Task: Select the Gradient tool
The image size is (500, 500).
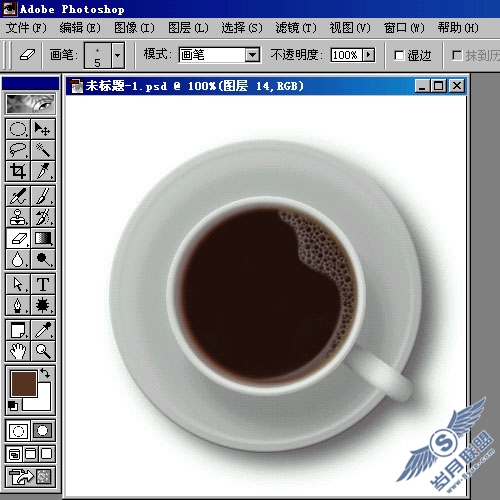Action: point(43,238)
